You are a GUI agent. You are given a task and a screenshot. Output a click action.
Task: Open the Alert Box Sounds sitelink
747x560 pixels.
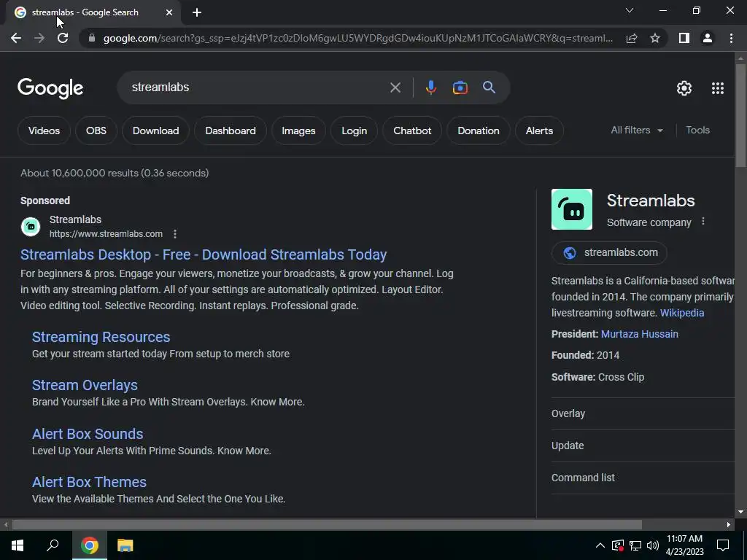click(x=88, y=434)
